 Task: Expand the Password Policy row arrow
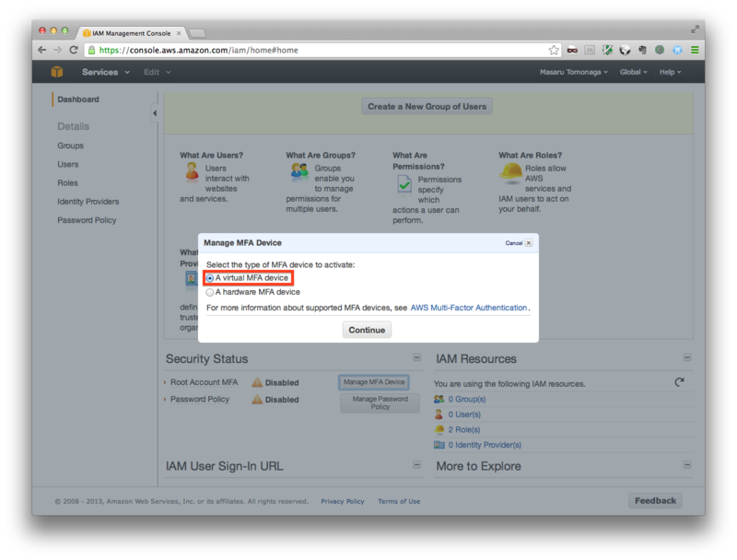click(165, 400)
